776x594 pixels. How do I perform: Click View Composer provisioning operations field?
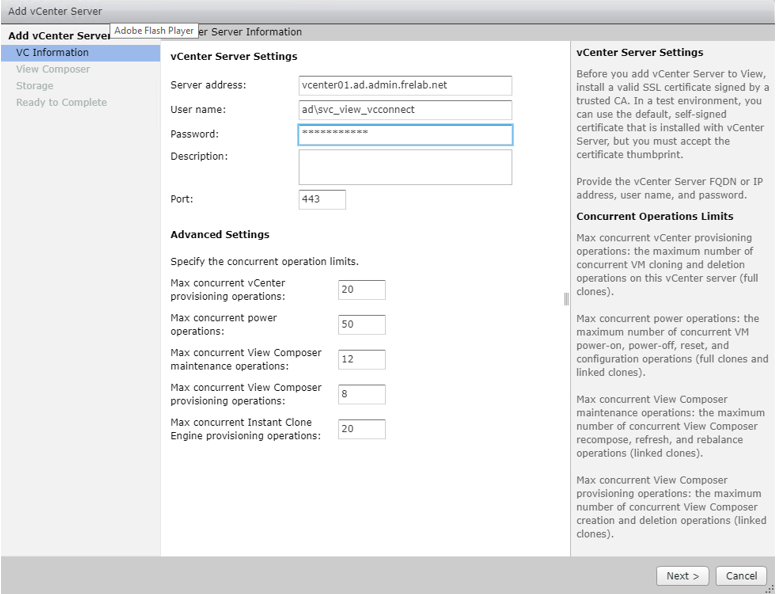(361, 394)
